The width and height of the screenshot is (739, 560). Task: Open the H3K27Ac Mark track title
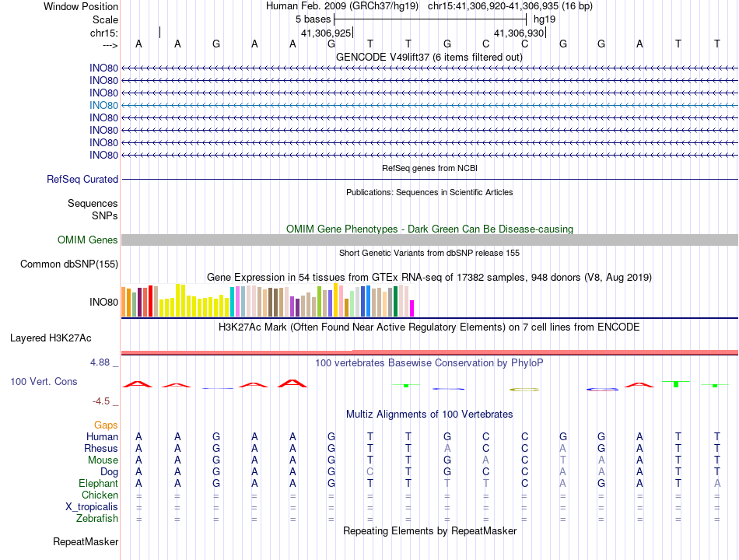(x=429, y=327)
